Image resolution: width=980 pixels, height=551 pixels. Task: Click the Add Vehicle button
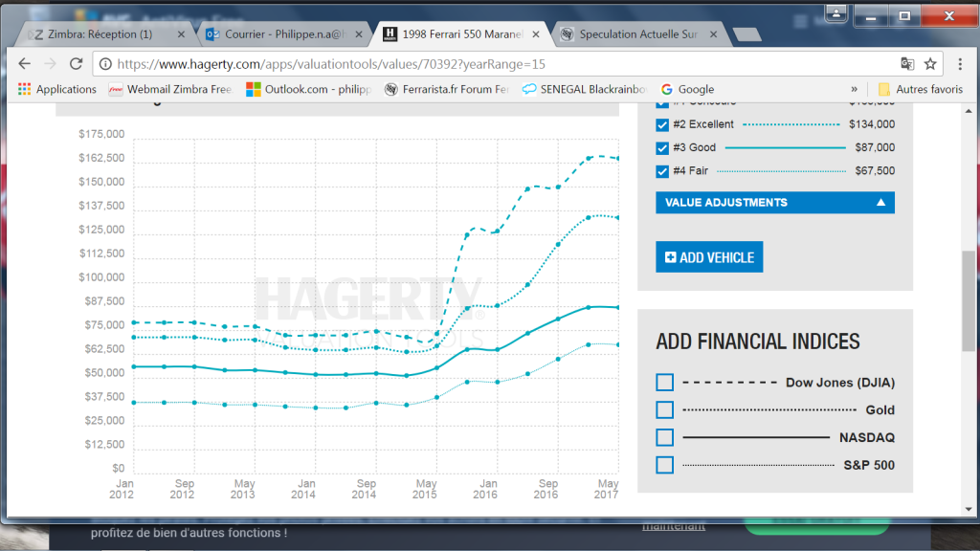point(709,256)
